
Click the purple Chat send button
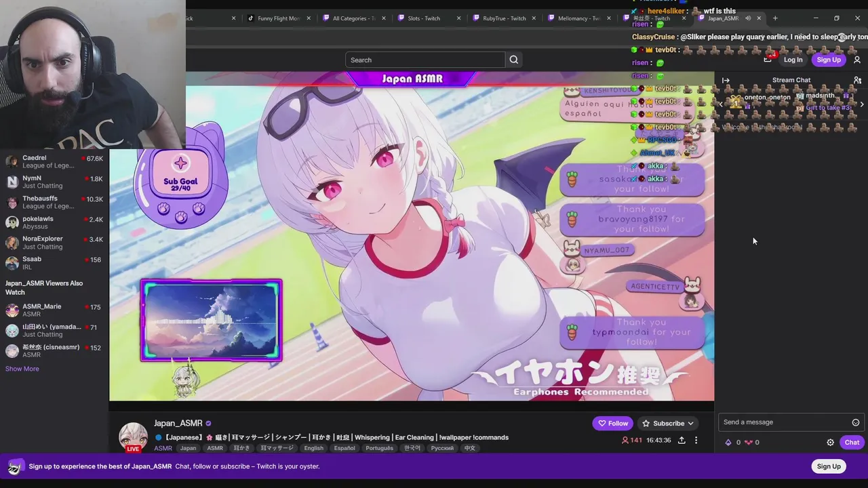(852, 443)
